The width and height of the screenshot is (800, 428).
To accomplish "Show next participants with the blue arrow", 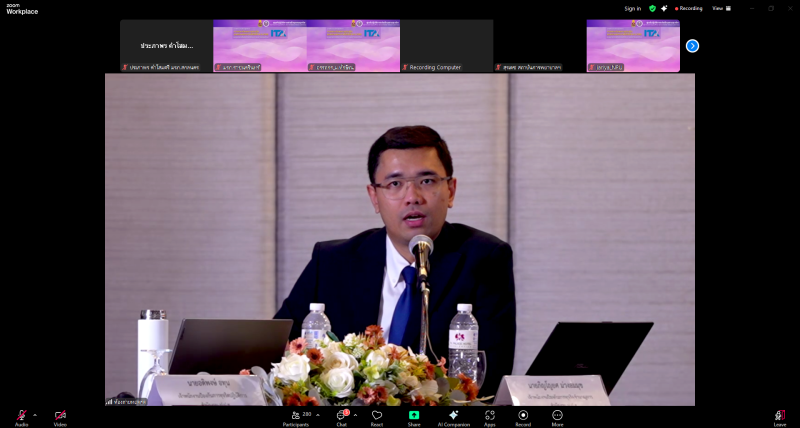I will (x=692, y=46).
